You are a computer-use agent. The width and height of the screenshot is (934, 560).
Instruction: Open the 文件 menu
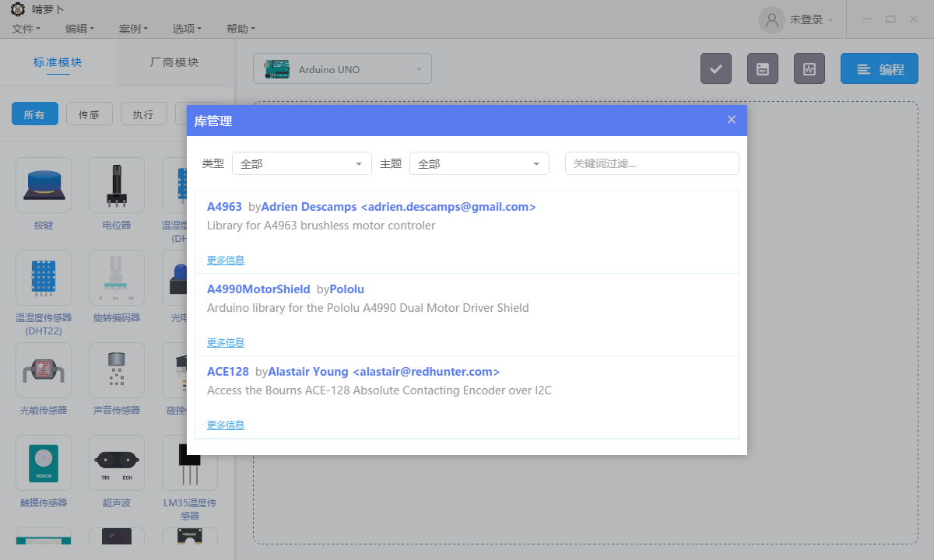coord(26,29)
